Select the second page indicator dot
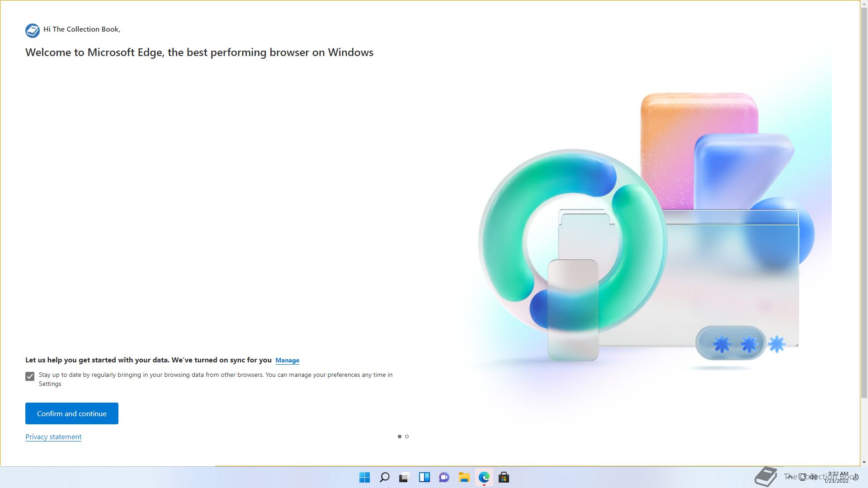868x488 pixels. pos(407,436)
